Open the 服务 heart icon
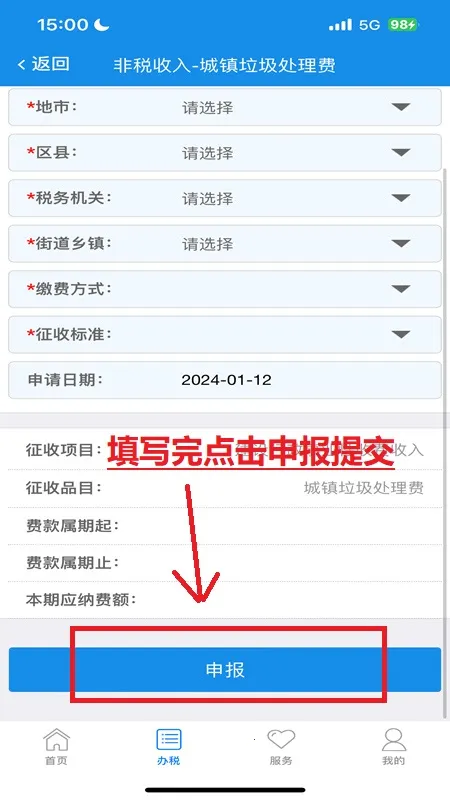This screenshot has width=450, height=800. pyautogui.click(x=281, y=740)
